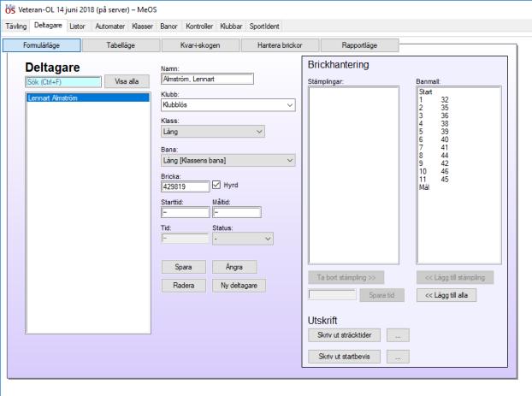The image size is (532, 396).
Task: Go to the Automater tab
Action: click(x=109, y=27)
